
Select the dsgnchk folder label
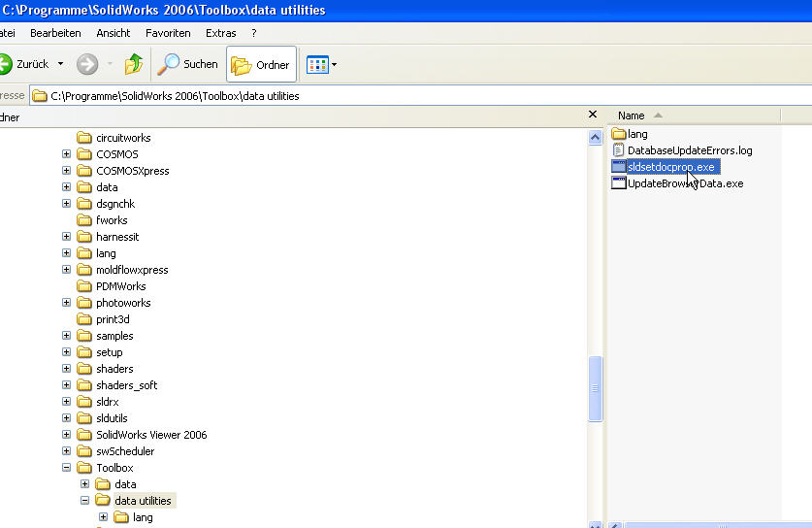click(115, 204)
